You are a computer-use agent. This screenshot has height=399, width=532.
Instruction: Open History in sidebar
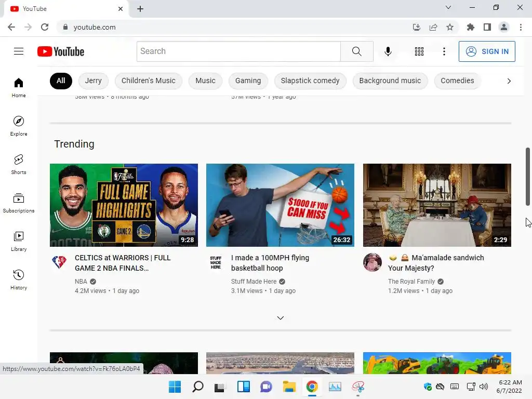click(x=19, y=280)
